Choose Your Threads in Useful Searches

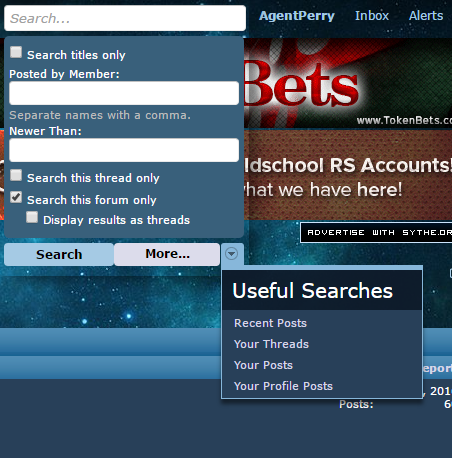point(271,344)
